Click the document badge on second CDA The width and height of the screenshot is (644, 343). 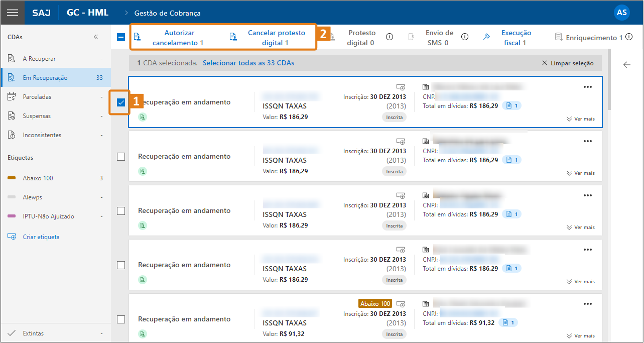tap(512, 160)
